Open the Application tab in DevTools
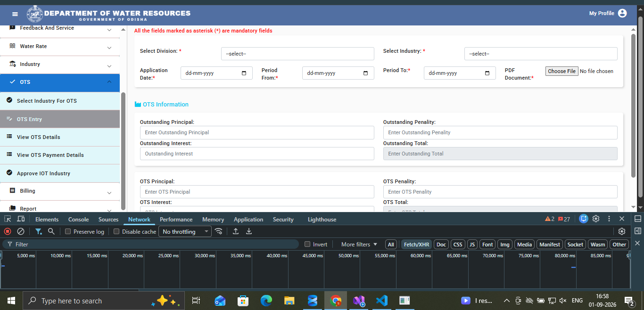Screen dimensions: 644x310 (x=248, y=219)
